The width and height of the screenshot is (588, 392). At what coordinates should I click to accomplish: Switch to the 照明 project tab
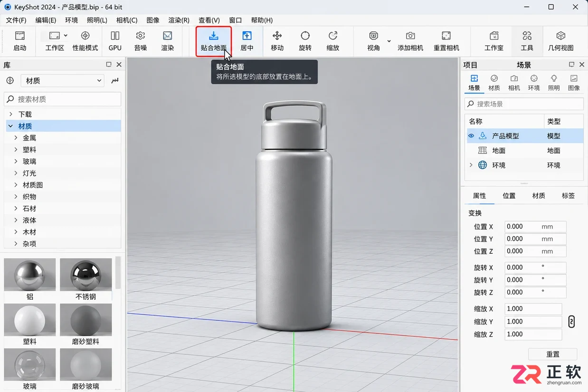(x=554, y=83)
